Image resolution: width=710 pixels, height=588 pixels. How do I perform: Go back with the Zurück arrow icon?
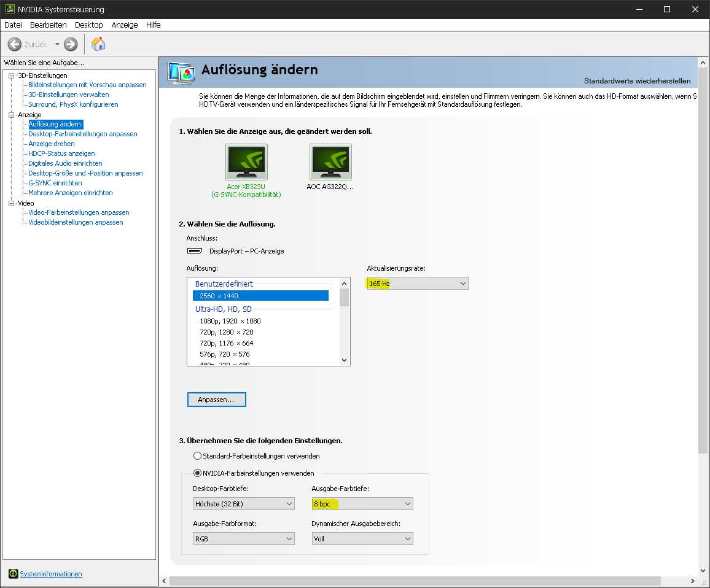click(15, 44)
